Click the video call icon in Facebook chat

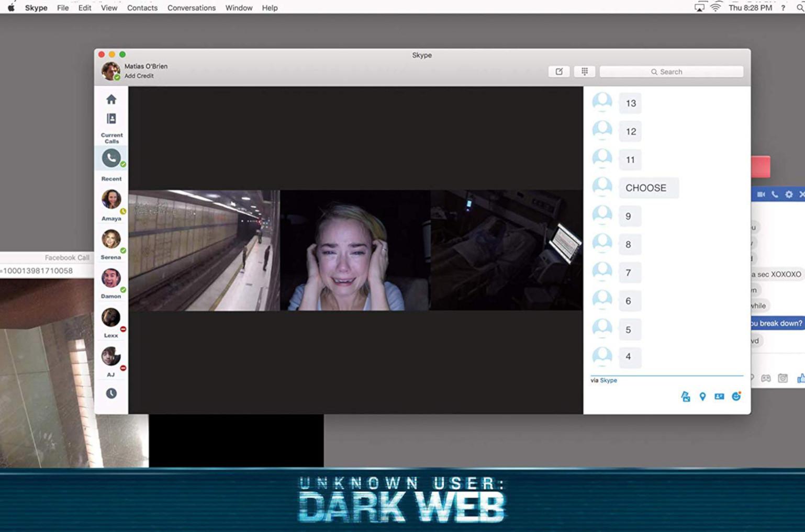[x=761, y=194]
